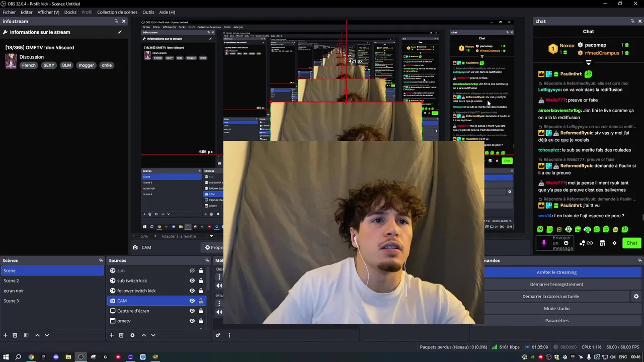Image resolution: width=644 pixels, height=362 pixels.
Task: Open Afficher (V) menu
Action: click(48, 12)
